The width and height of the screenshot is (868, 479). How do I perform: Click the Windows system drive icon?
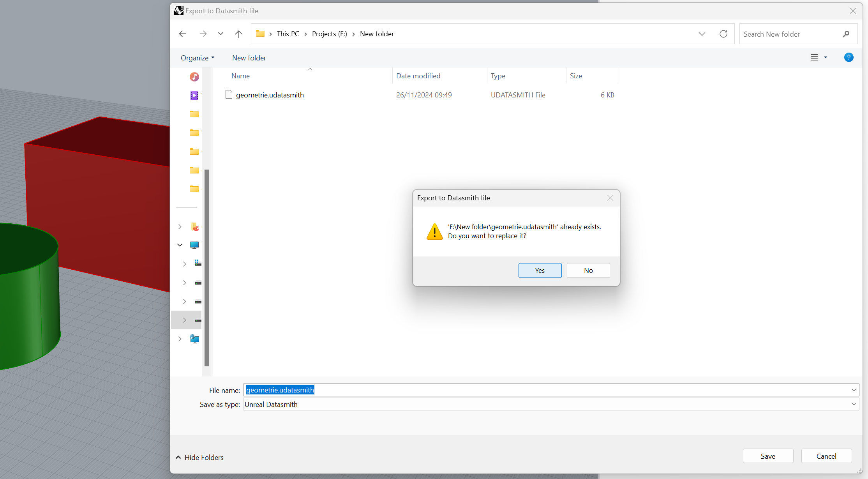click(x=198, y=263)
